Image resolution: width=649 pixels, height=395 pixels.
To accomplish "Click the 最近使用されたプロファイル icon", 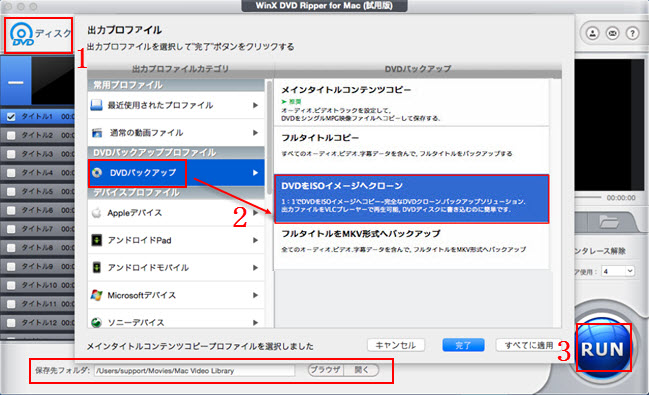I will click(x=96, y=105).
